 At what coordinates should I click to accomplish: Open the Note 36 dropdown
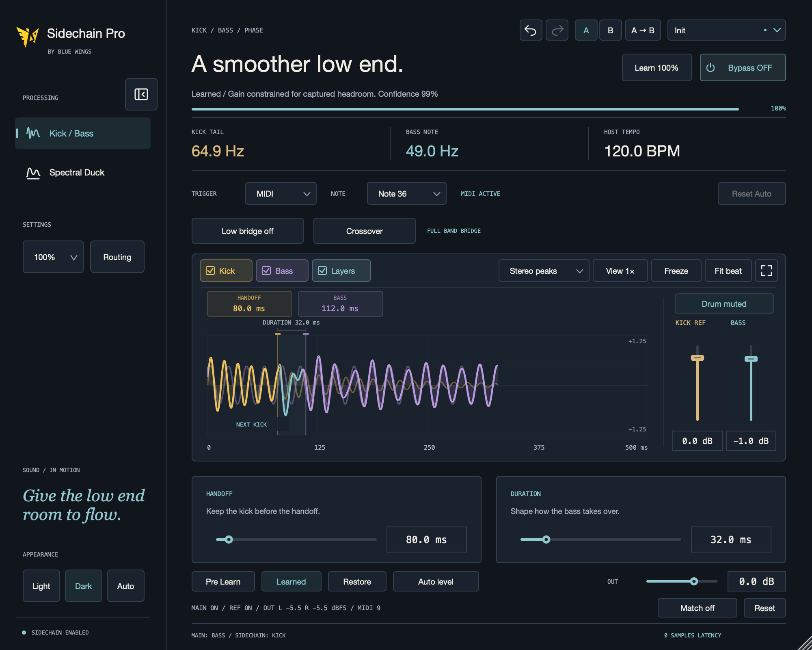pyautogui.click(x=406, y=193)
